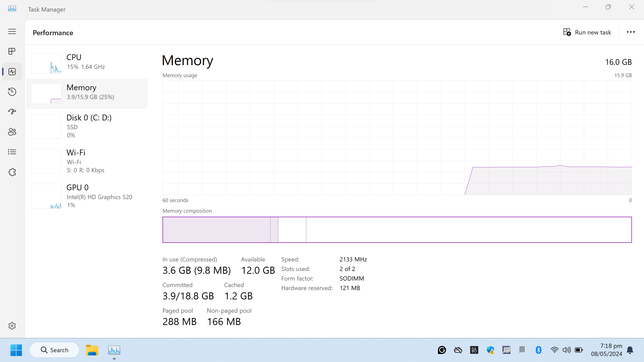Open Windows taskbar Search box
The height and width of the screenshot is (362, 644).
click(x=54, y=350)
